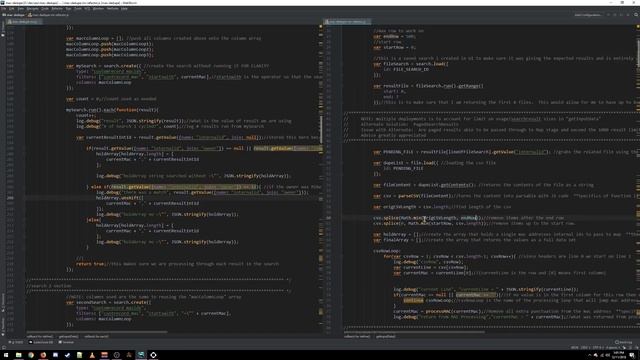Open the NetSuite menu
640x360 pixels.
[113, 9]
